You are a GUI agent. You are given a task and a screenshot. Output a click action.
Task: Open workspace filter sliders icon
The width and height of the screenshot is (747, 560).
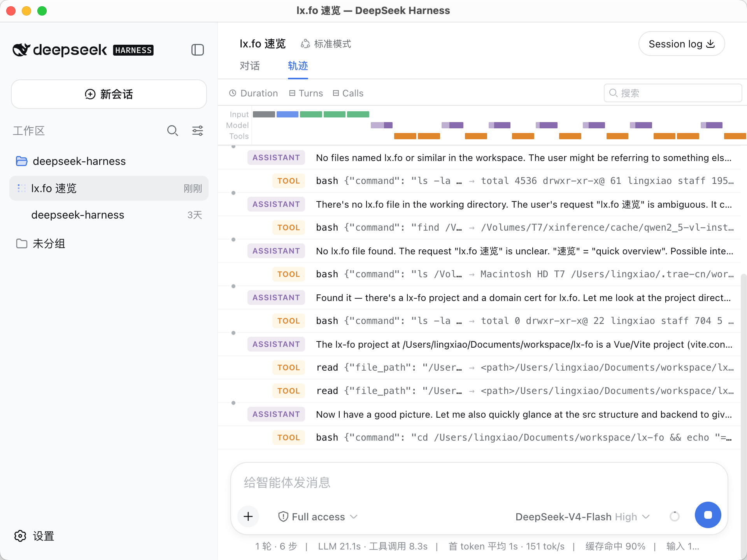[x=198, y=131]
